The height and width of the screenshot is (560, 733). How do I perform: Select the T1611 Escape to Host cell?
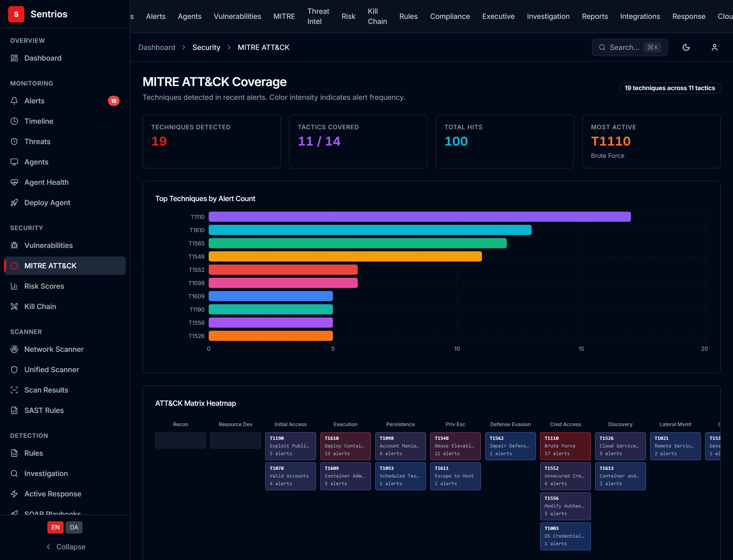click(x=455, y=476)
